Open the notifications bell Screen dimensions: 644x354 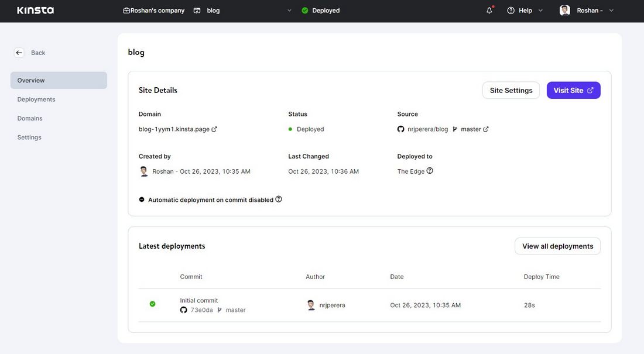pyautogui.click(x=489, y=11)
